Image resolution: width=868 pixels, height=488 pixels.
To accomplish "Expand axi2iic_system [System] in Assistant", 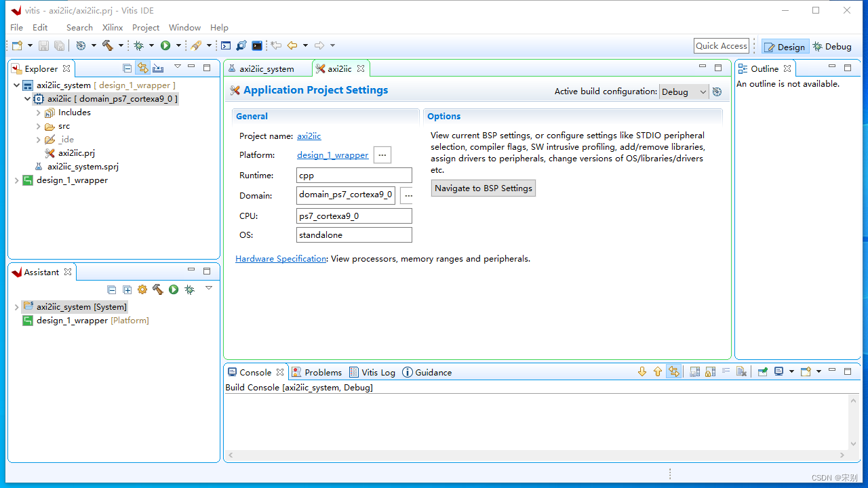I will 16,307.
